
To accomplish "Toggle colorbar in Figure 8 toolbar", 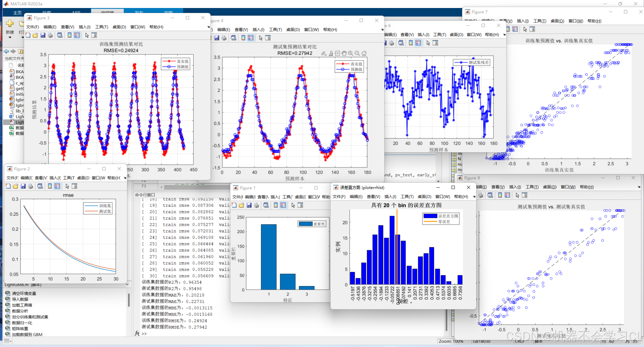I will 500,195.
